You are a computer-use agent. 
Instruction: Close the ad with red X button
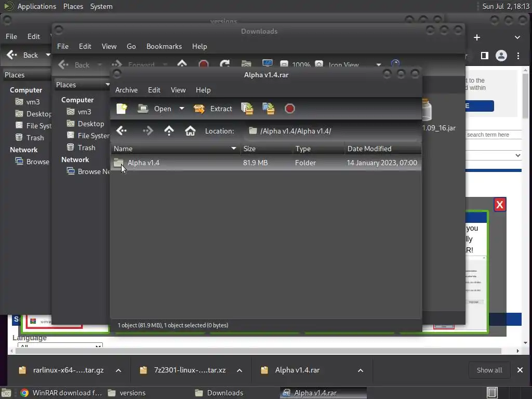pos(500,205)
